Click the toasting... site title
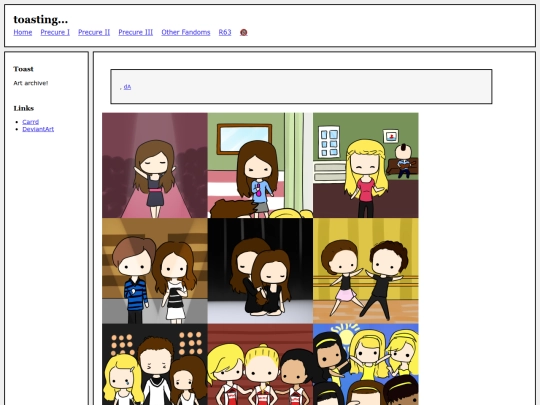Screen dimensions: 540x405 [x=41, y=19]
